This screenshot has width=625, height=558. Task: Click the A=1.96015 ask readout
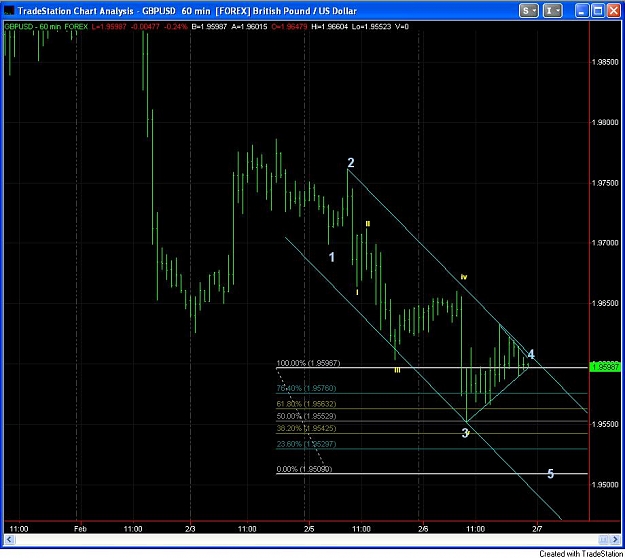[249, 27]
